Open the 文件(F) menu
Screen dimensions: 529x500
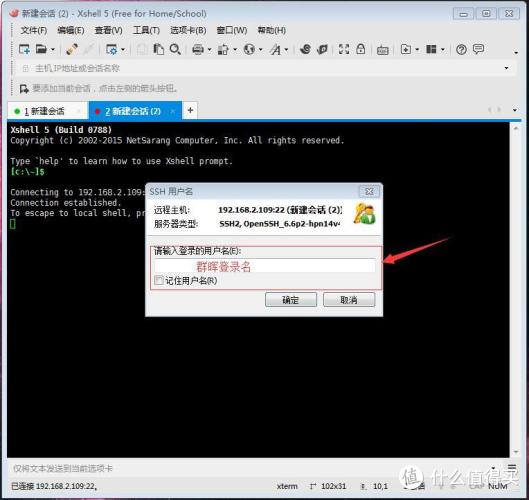pyautogui.click(x=33, y=30)
